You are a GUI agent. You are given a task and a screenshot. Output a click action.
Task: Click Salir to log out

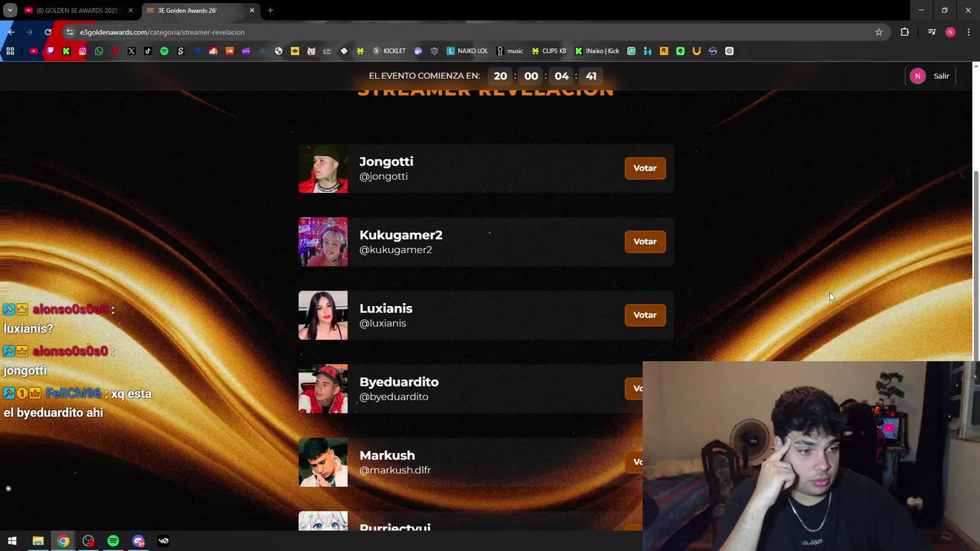941,76
